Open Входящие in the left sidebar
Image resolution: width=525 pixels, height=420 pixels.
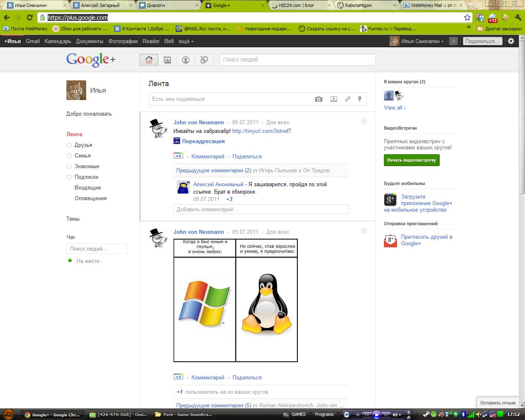(88, 187)
